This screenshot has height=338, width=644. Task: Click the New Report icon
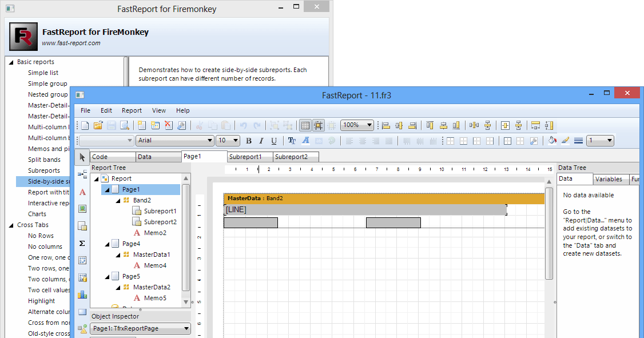click(x=85, y=125)
